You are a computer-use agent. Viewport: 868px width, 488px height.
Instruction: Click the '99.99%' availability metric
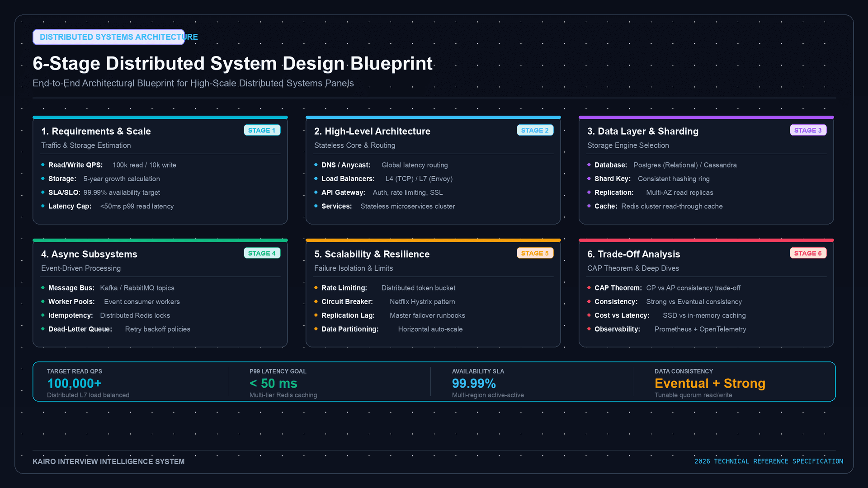point(474,384)
